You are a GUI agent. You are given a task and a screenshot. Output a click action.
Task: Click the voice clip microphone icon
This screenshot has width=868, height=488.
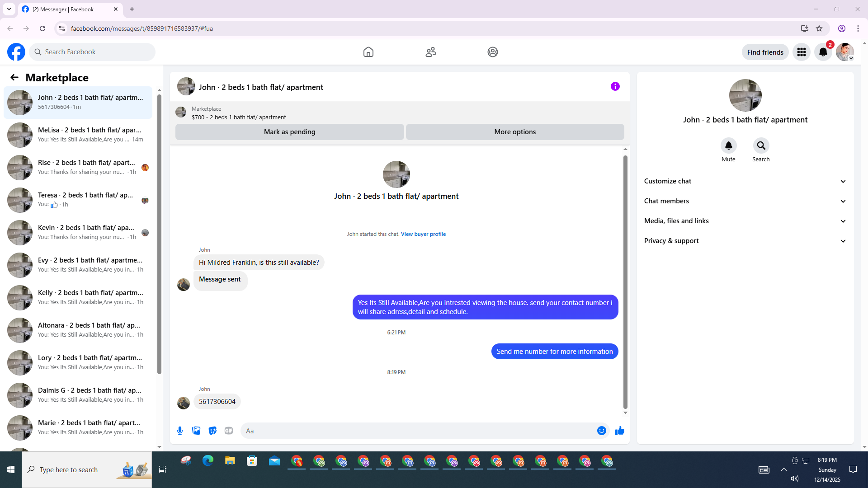[x=180, y=431]
